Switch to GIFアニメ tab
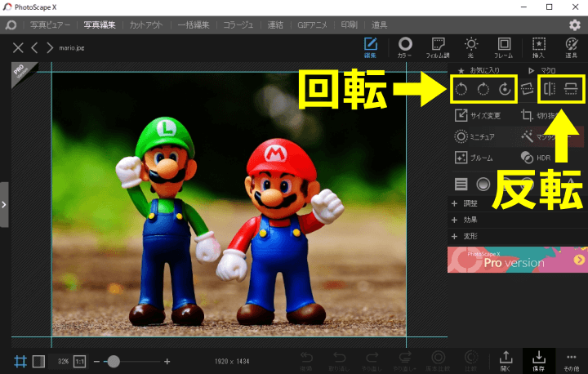The image size is (588, 374). pyautogui.click(x=312, y=25)
